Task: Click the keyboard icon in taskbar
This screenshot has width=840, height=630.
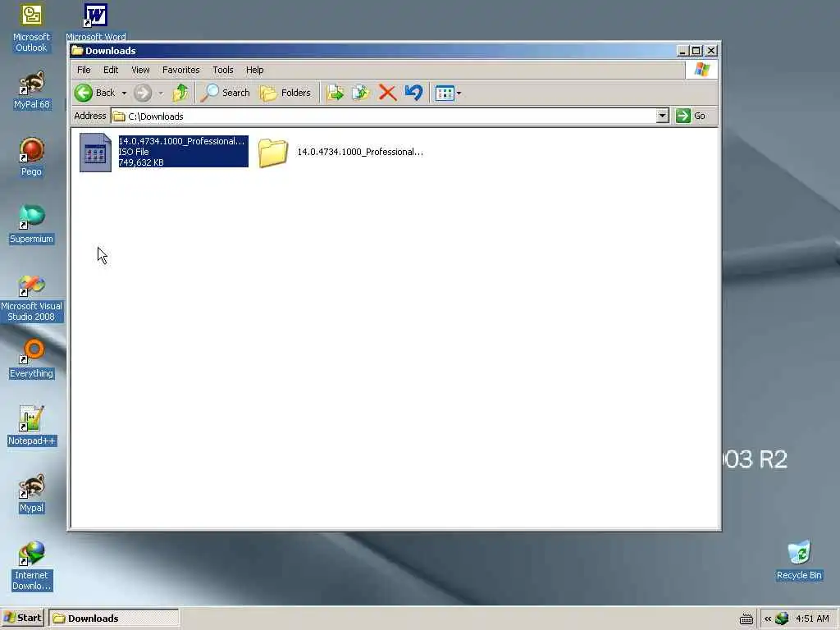Action: (746, 619)
